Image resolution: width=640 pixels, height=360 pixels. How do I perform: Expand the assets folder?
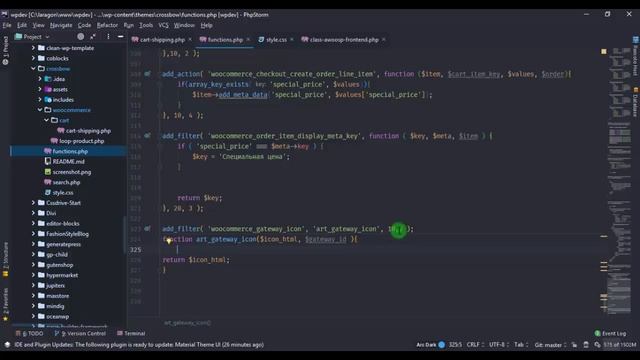(40, 89)
